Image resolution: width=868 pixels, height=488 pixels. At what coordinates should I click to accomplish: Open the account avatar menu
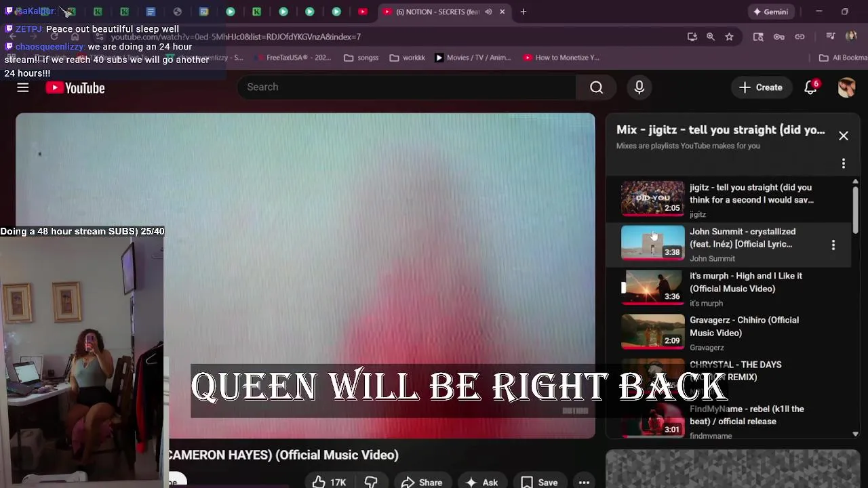[846, 87]
